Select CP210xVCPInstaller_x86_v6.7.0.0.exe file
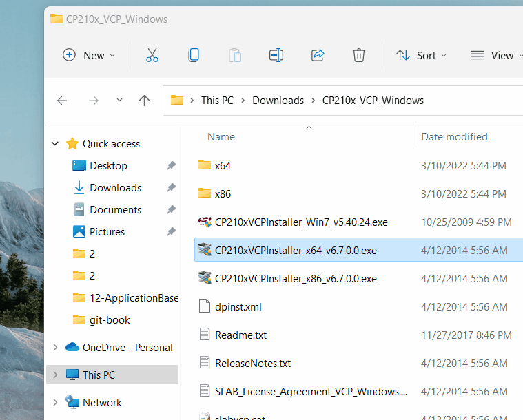This screenshot has width=523, height=420. click(295, 279)
